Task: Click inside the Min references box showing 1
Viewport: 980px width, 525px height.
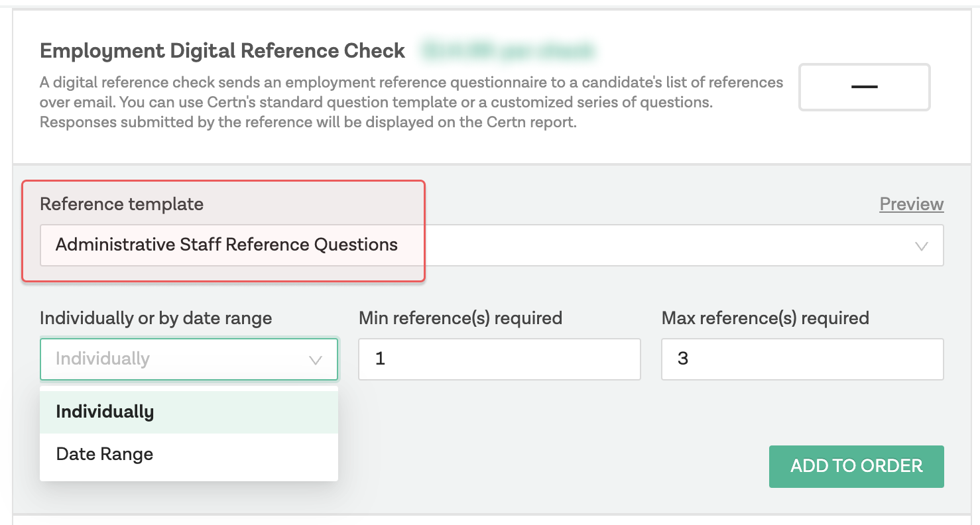Action: click(x=499, y=359)
